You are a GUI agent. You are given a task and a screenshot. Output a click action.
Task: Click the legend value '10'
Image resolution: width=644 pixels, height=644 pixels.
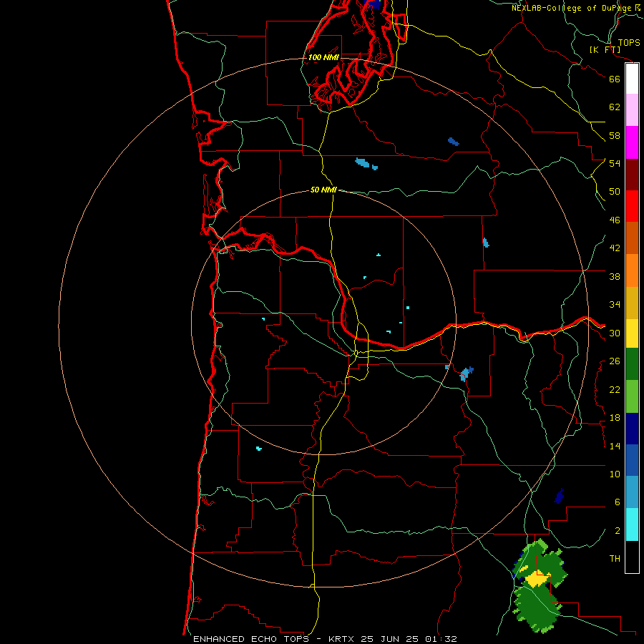point(615,474)
